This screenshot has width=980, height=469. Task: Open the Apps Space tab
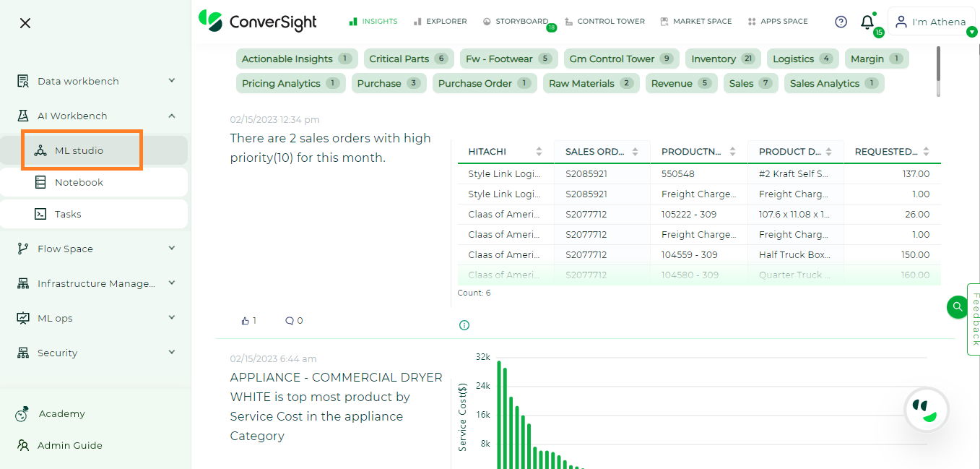click(778, 22)
